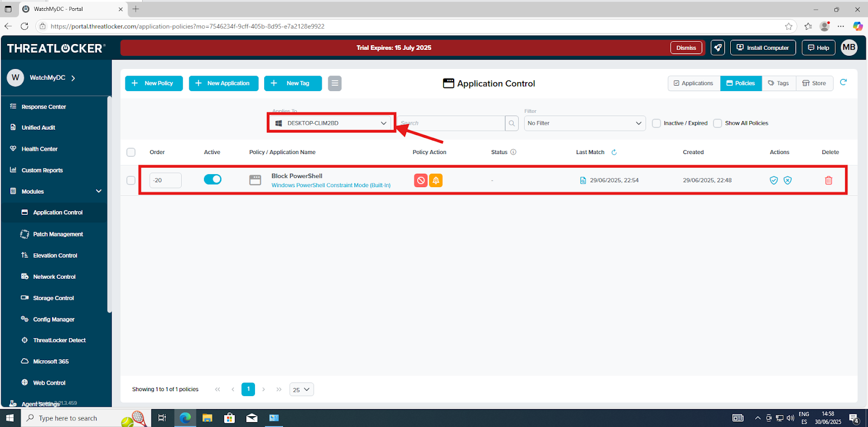Go to pagination page 1

click(248, 389)
